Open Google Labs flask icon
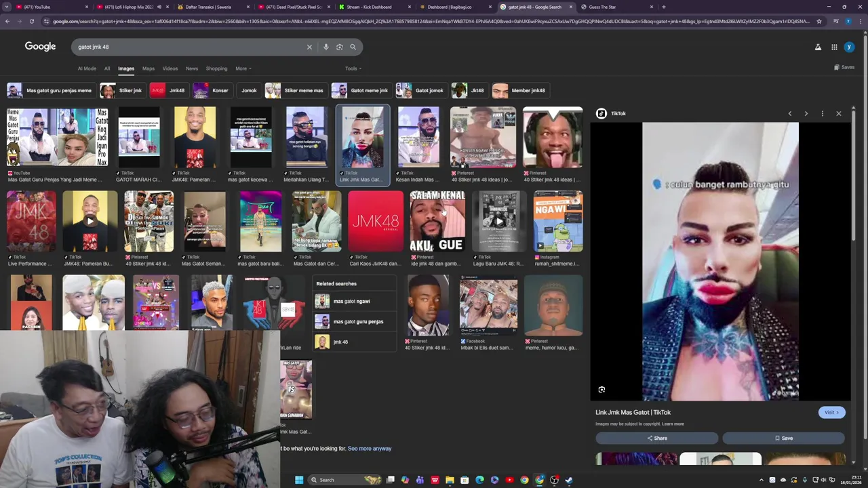868x488 pixels. point(818,47)
